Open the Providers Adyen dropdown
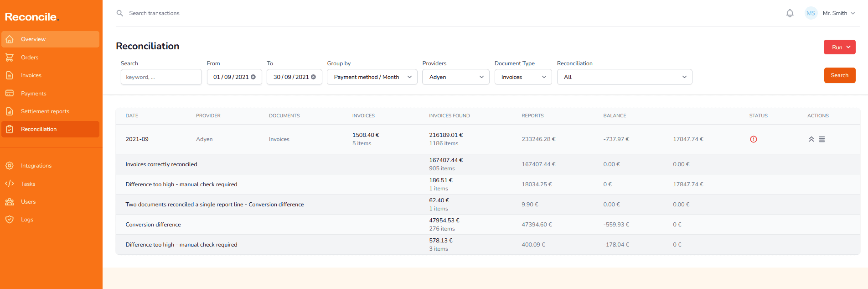Image resolution: width=868 pixels, height=289 pixels. 456,77
